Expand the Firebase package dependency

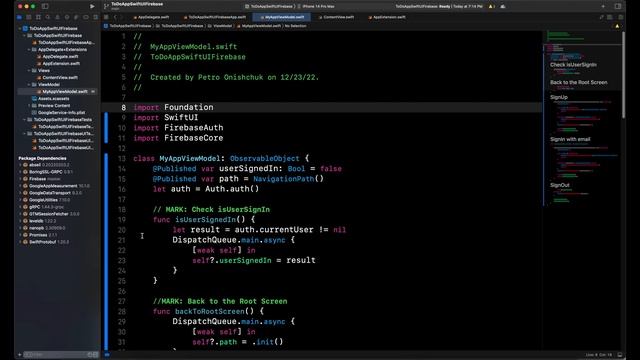click(x=20, y=179)
